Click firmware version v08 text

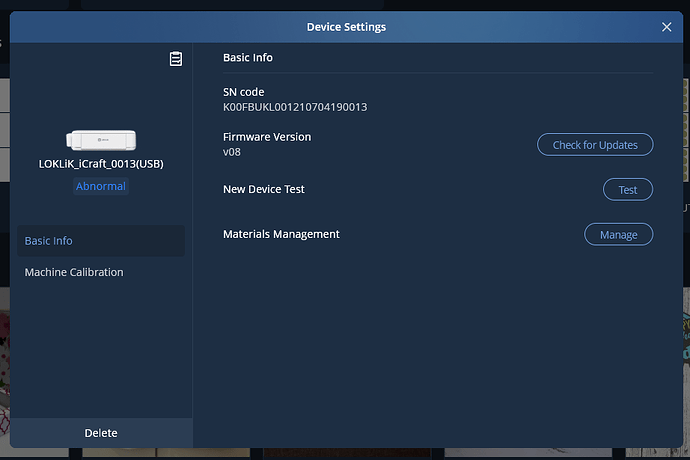[231, 152]
